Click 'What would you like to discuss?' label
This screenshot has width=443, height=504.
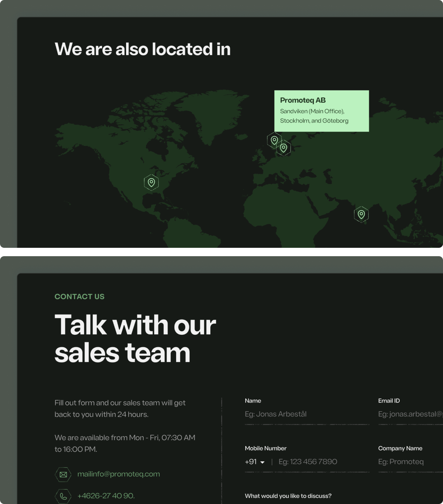[x=288, y=496]
